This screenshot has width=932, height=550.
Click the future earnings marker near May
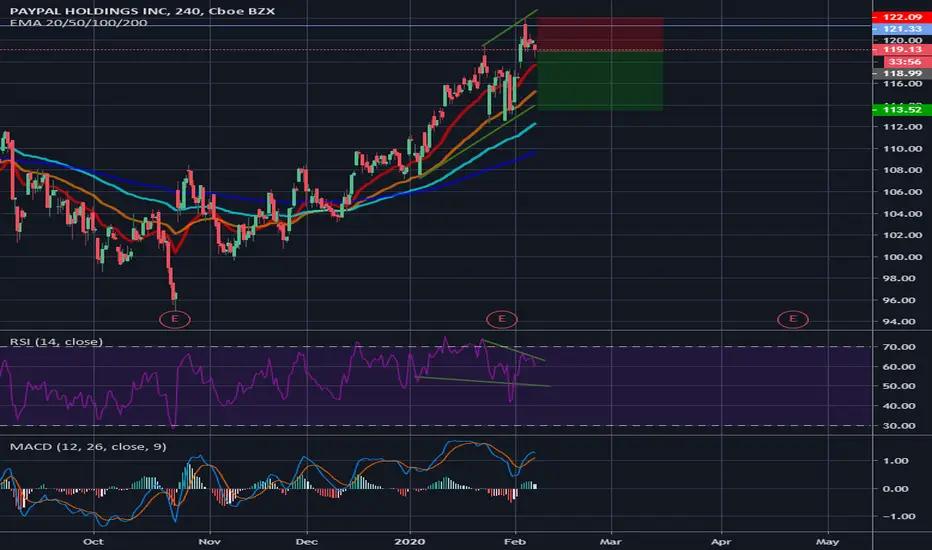[x=792, y=319]
